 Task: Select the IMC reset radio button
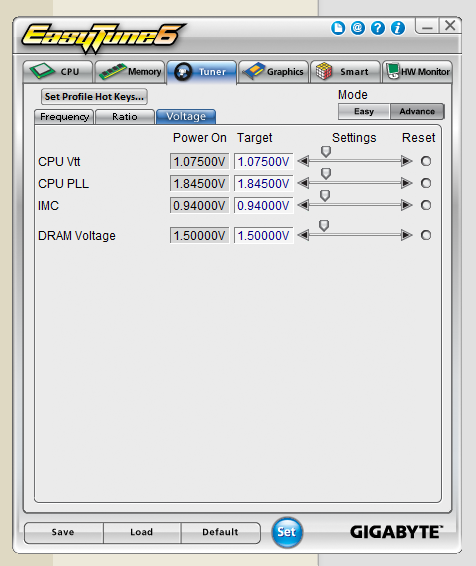(426, 205)
